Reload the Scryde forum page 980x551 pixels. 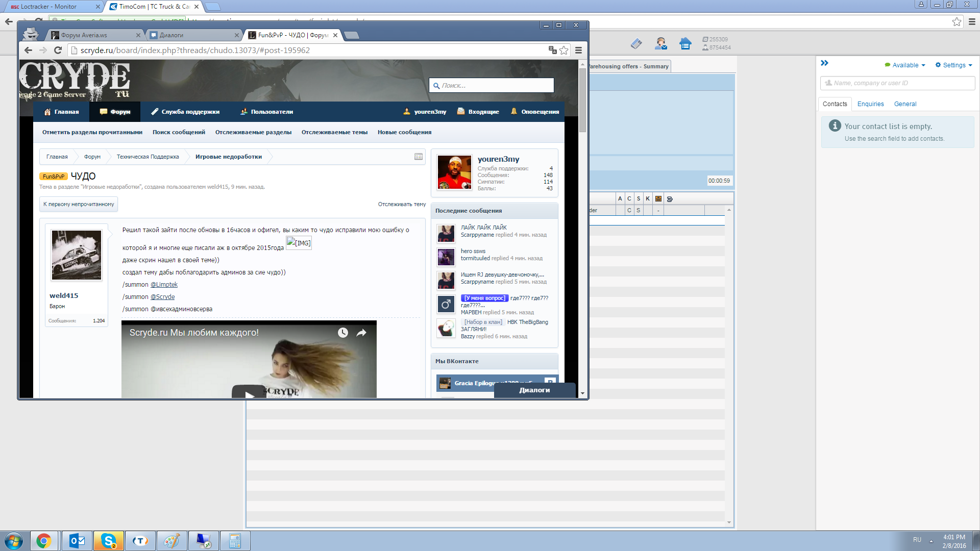coord(58,50)
